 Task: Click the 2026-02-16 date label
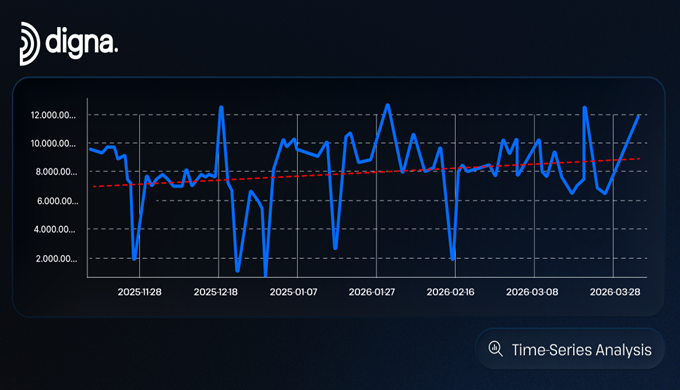[x=451, y=292]
